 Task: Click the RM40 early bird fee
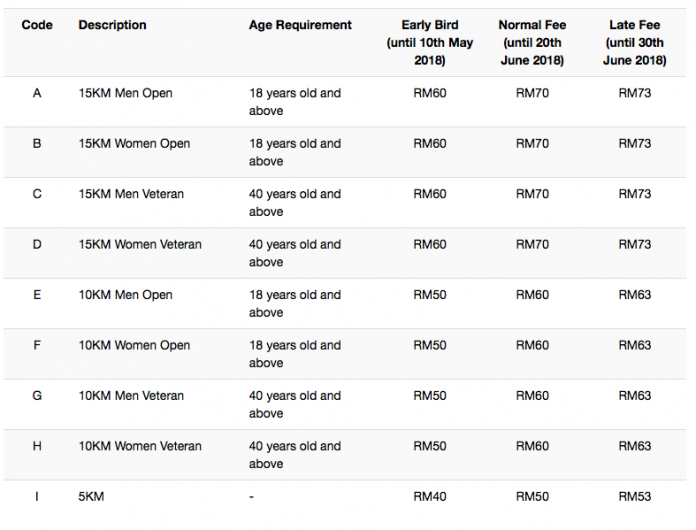(x=429, y=496)
